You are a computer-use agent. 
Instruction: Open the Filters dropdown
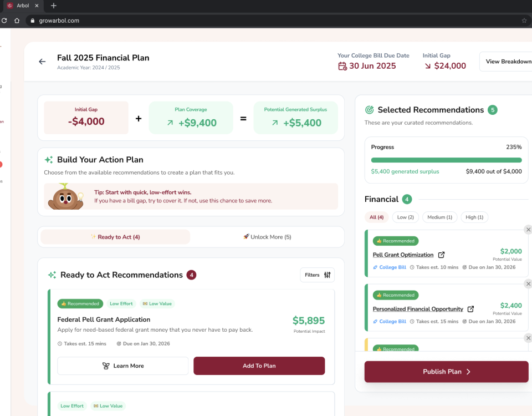coord(318,275)
